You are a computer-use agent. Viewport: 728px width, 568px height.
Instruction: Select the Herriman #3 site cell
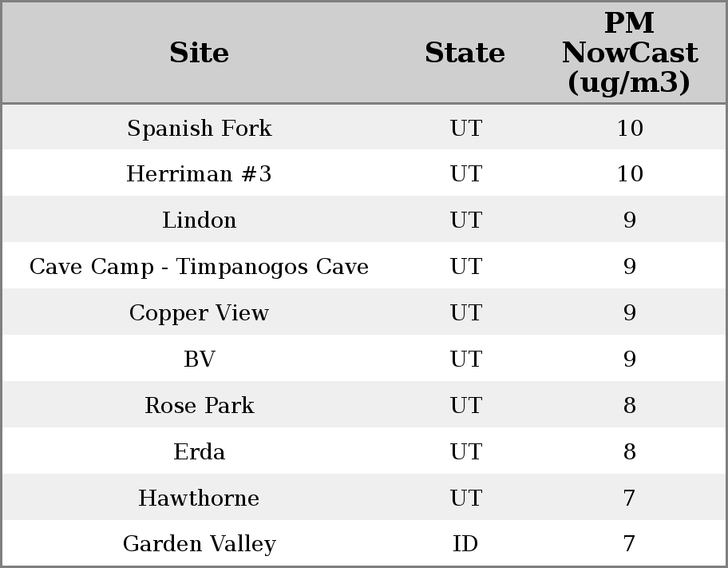pos(199,174)
